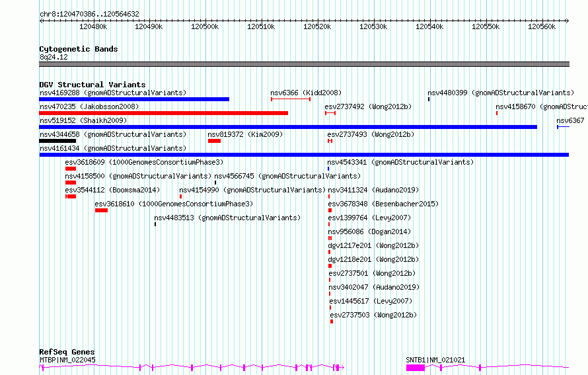Click nsv3411324 (Audano2019) variant label

(x=373, y=190)
